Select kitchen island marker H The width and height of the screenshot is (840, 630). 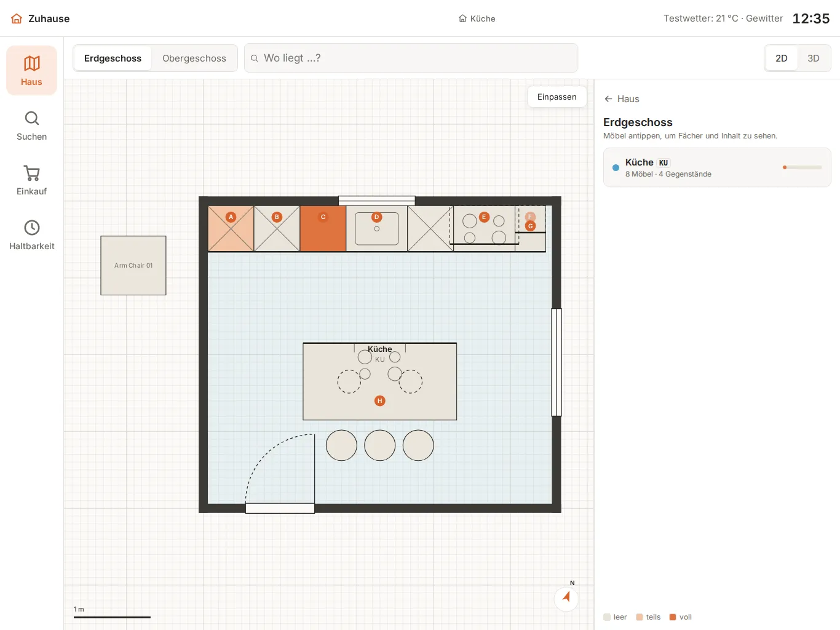pyautogui.click(x=380, y=401)
